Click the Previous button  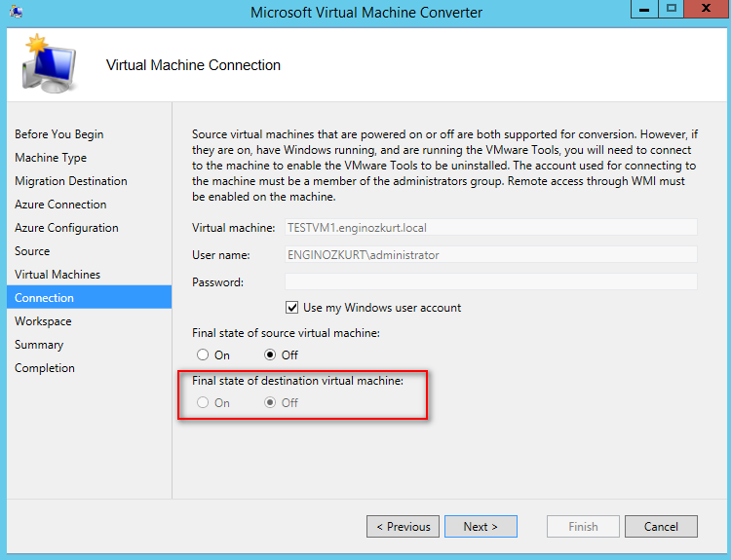(x=403, y=527)
